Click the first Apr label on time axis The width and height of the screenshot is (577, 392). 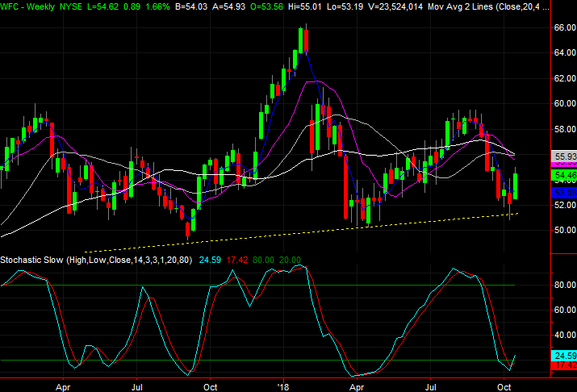[63, 386]
